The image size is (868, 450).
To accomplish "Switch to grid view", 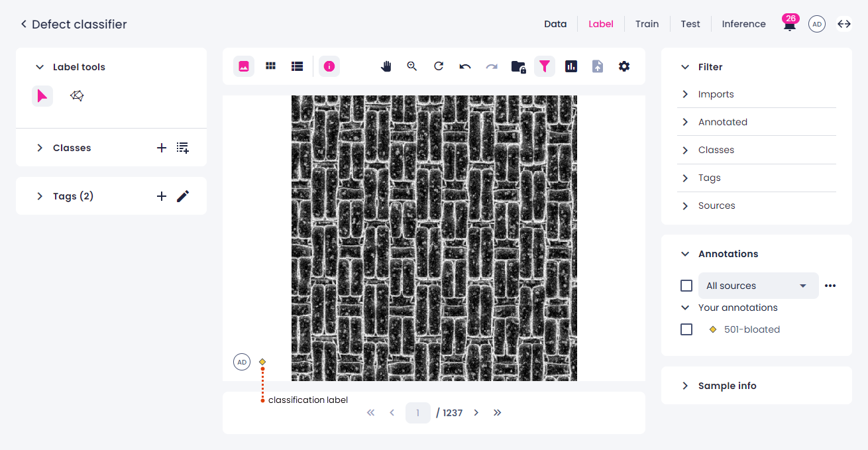I will coord(270,66).
